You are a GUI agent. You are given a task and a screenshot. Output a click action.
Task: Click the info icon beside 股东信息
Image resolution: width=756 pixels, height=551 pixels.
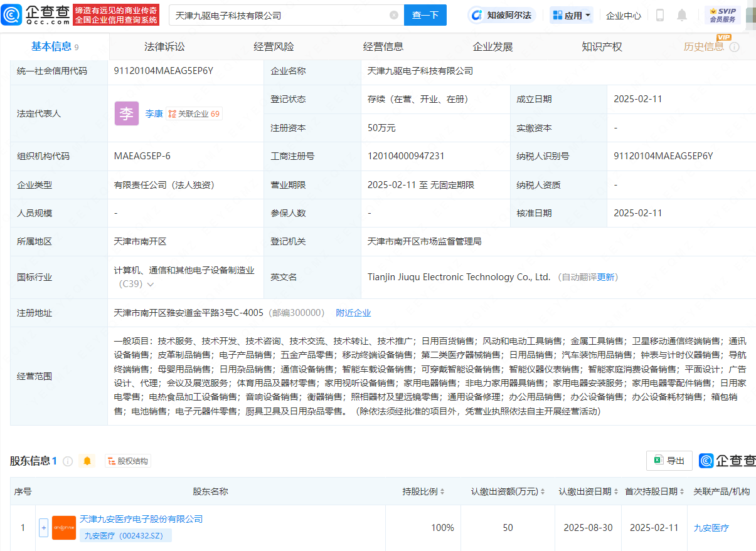68,461
